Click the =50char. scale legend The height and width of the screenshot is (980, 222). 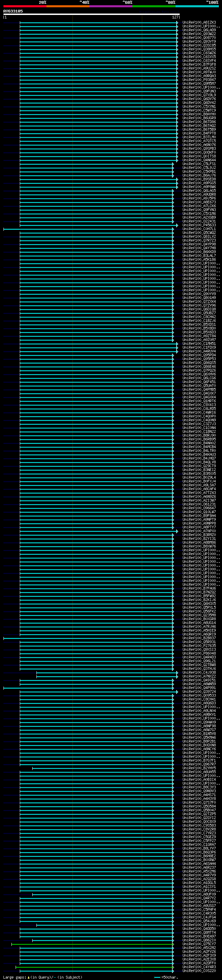[166, 977]
